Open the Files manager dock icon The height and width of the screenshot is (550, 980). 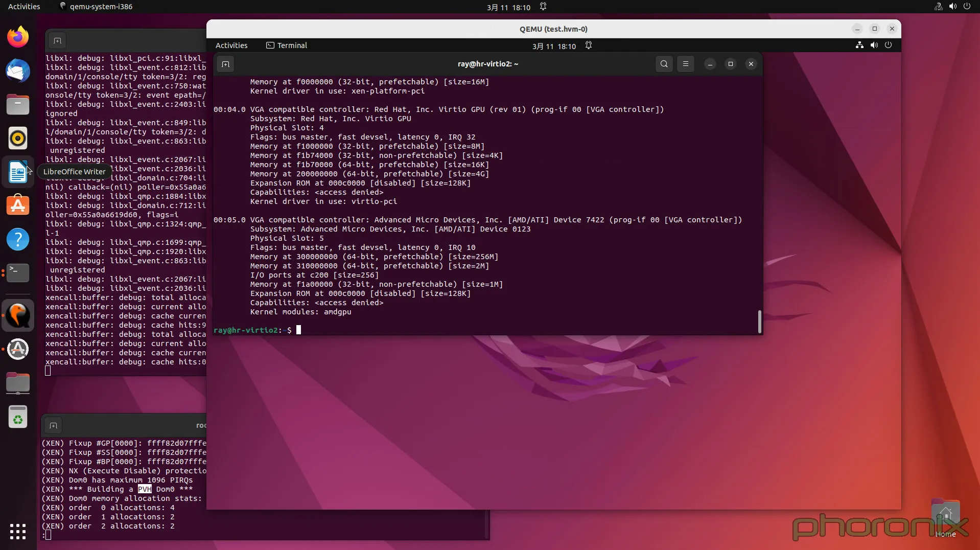tap(18, 104)
